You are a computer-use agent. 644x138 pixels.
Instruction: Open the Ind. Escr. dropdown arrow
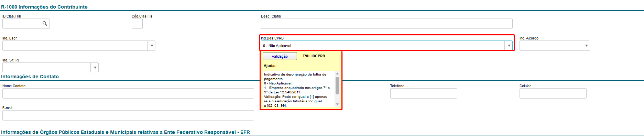(152, 46)
